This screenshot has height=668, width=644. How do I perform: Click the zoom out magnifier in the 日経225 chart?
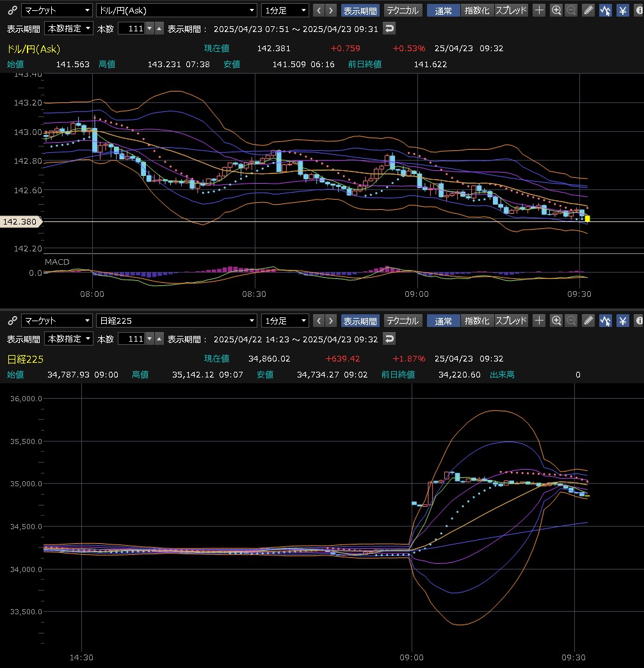point(571,321)
